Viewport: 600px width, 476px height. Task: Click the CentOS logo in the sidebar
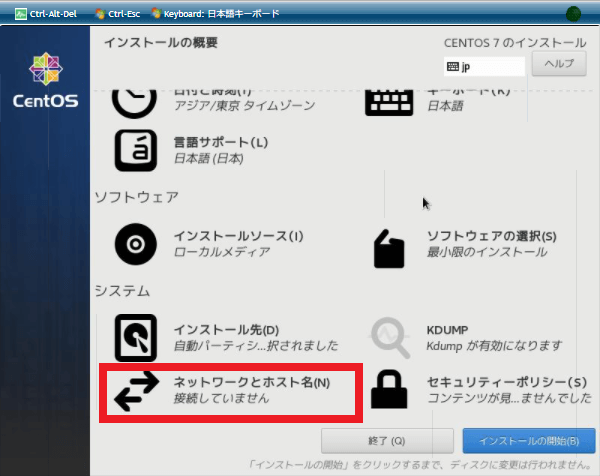click(x=46, y=80)
